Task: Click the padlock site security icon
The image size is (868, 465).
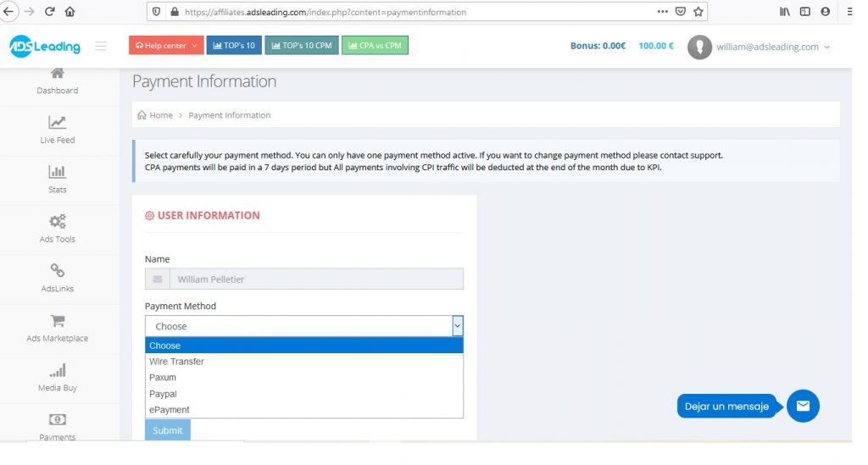Action: [175, 12]
